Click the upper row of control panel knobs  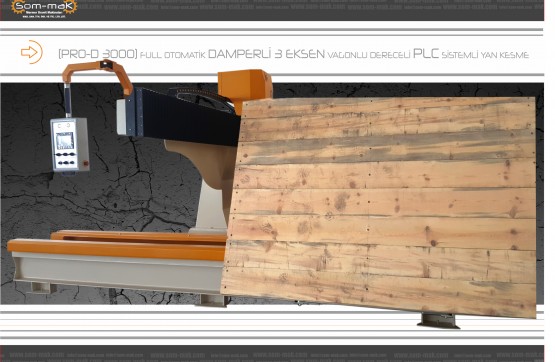pyautogui.click(x=66, y=155)
